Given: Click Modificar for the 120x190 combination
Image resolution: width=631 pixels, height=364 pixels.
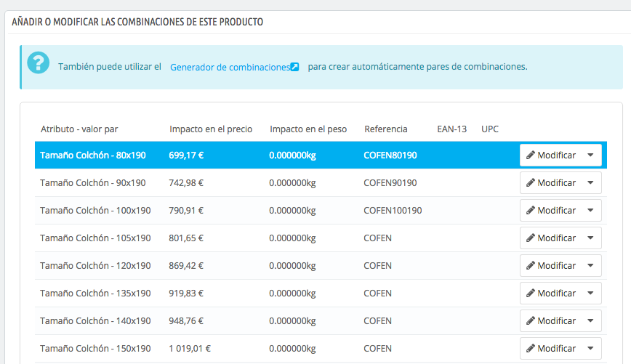Looking at the screenshot, I should 551,265.
